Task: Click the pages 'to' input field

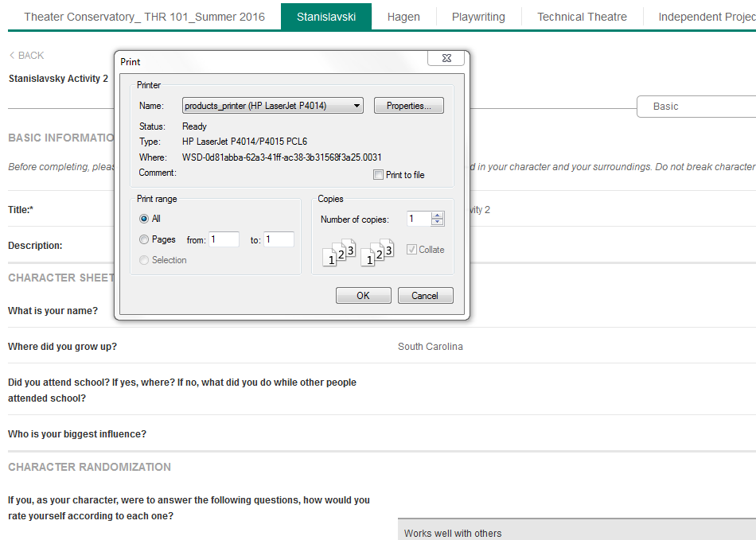Action: click(x=279, y=239)
